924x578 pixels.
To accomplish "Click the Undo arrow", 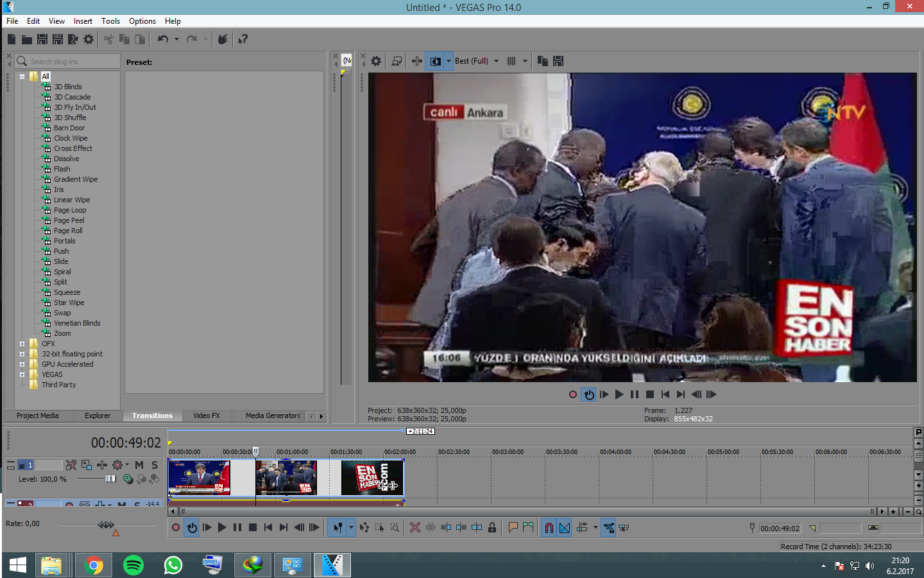I will pos(163,39).
